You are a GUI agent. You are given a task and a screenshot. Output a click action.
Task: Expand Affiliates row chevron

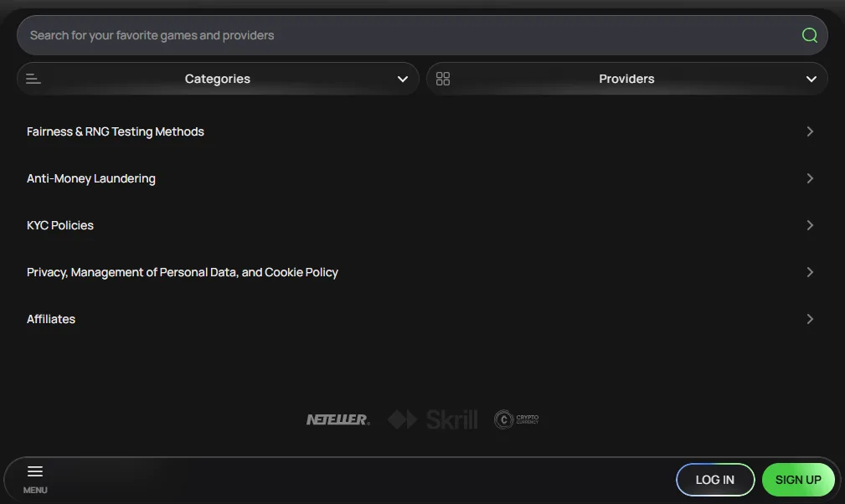(810, 319)
